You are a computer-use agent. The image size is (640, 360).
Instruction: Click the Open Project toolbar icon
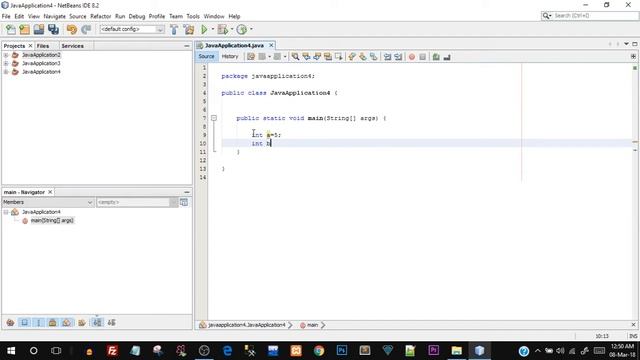coord(39,29)
